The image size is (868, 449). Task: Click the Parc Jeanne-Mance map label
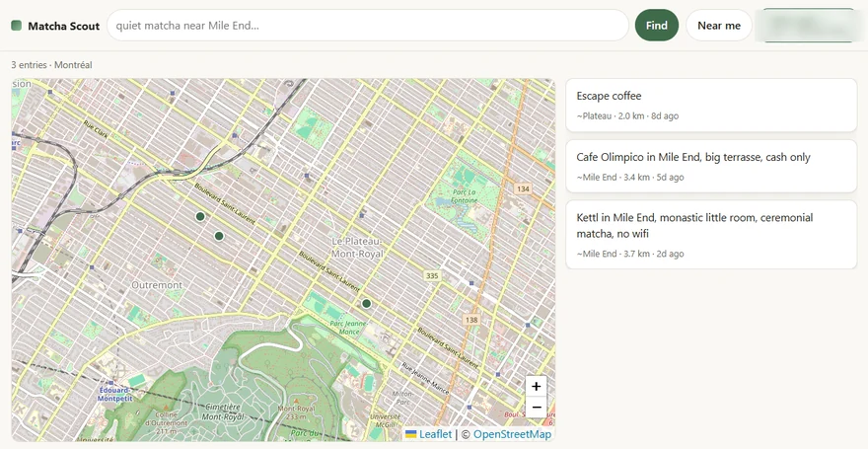[348, 328]
